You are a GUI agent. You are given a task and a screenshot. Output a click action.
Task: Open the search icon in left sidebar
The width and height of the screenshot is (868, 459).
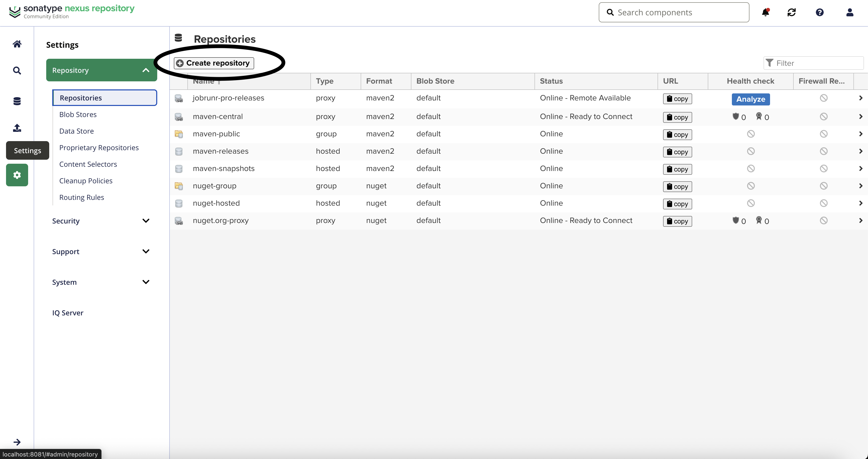[x=17, y=70]
